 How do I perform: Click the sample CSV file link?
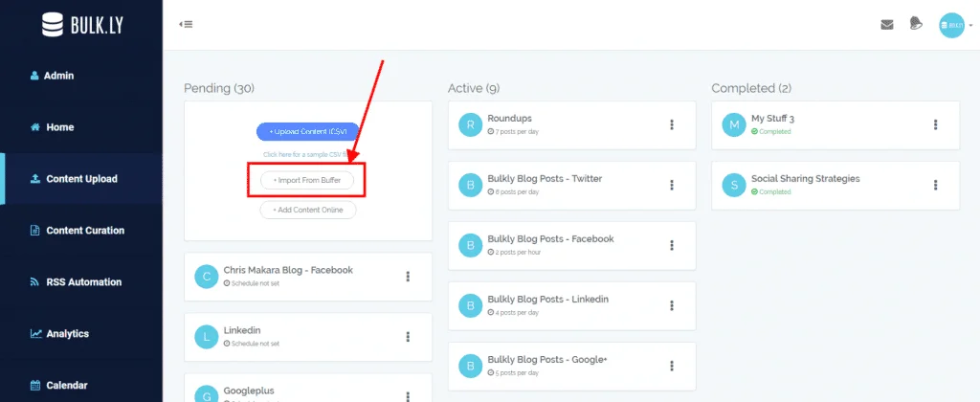(x=305, y=154)
